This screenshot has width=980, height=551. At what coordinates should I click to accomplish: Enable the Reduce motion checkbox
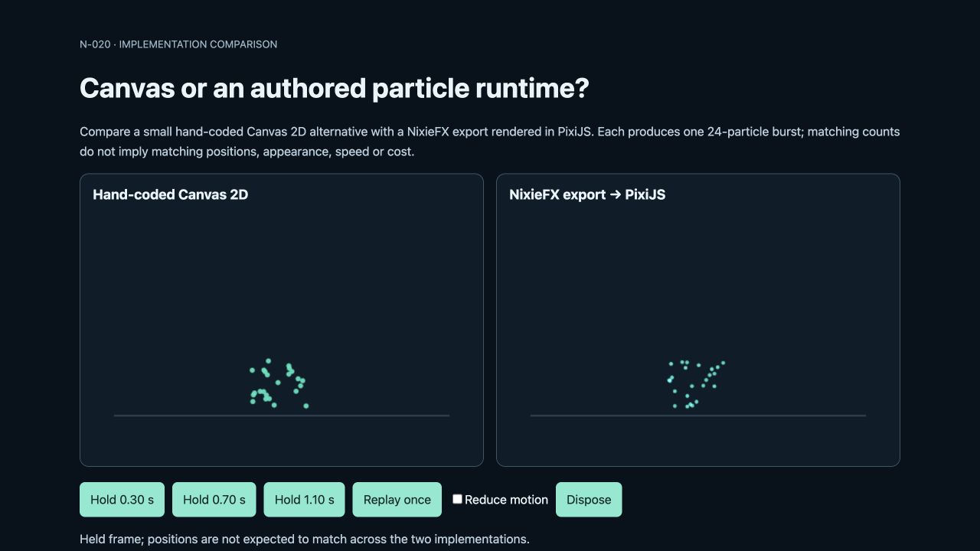point(457,499)
